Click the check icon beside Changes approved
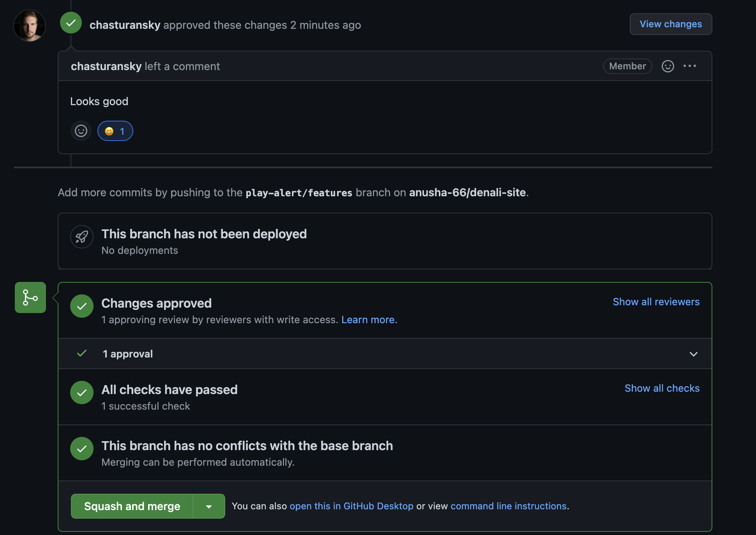Viewport: 756px width, 535px height. point(81,306)
